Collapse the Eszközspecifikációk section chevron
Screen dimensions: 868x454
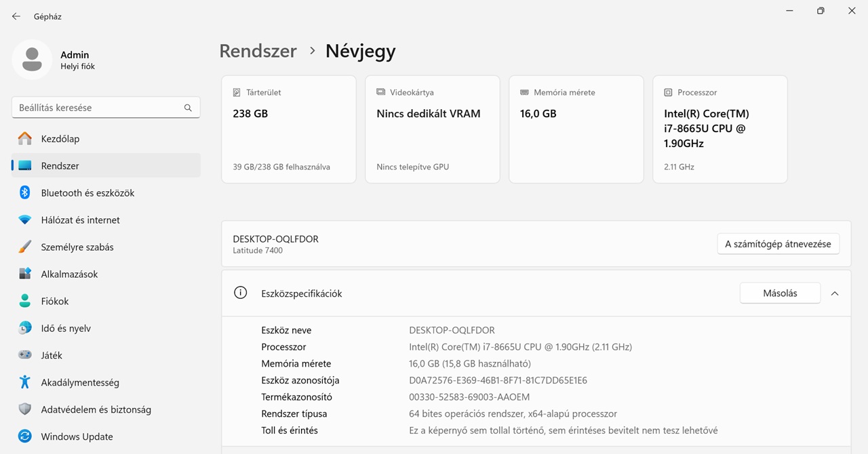click(x=835, y=293)
